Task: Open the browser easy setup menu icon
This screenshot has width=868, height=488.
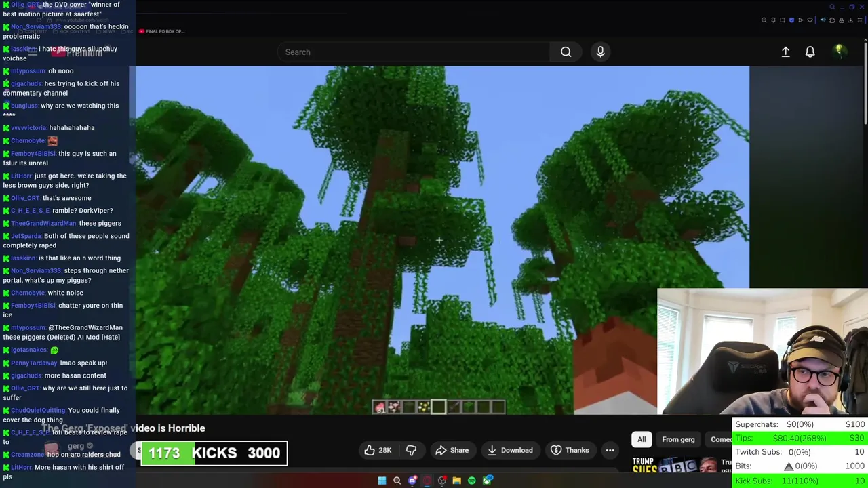Action: pyautogui.click(x=859, y=20)
